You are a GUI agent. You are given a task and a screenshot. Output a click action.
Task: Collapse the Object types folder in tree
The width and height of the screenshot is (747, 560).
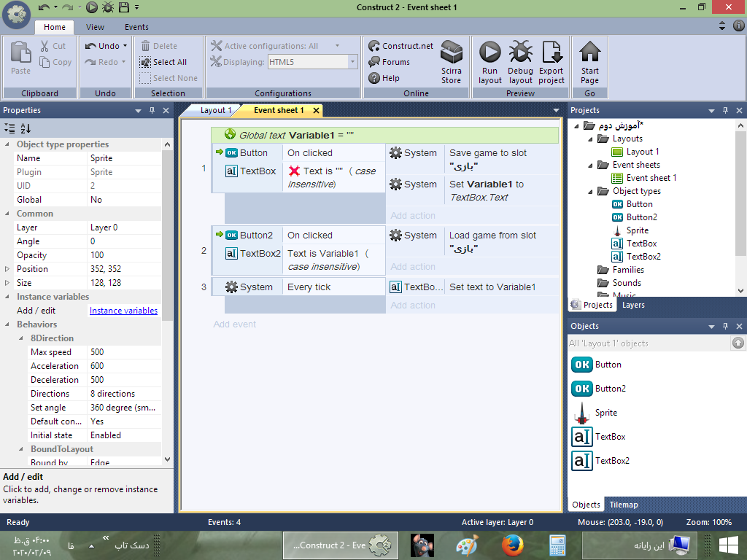click(590, 191)
